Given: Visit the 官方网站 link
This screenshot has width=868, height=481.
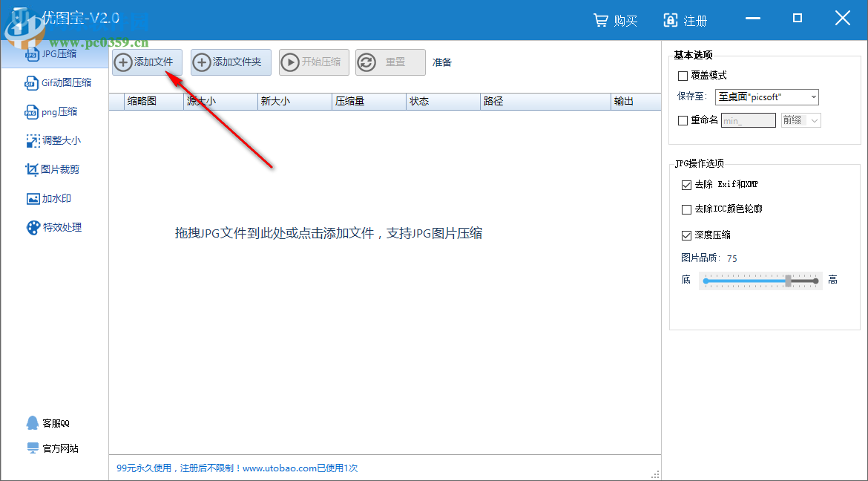Looking at the screenshot, I should [x=53, y=448].
